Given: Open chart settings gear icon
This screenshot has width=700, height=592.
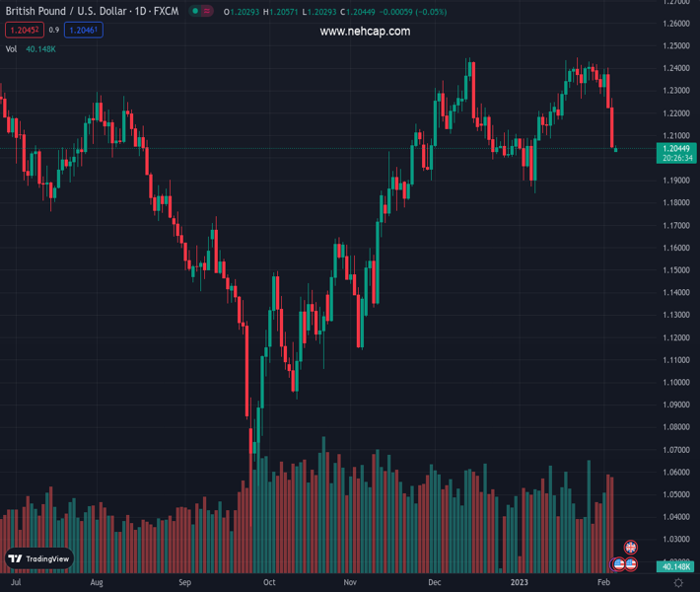Looking at the screenshot, I should [678, 583].
